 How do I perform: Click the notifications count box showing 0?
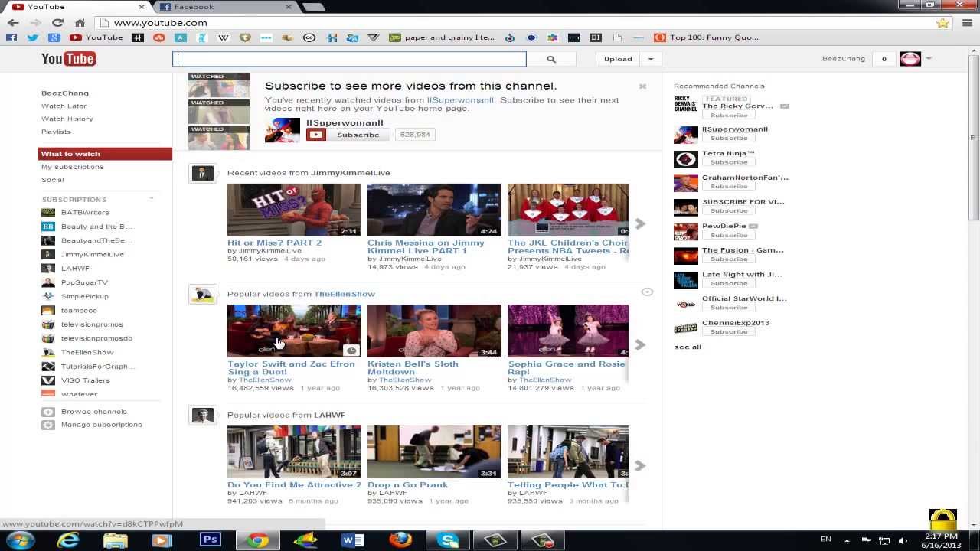pos(884,59)
